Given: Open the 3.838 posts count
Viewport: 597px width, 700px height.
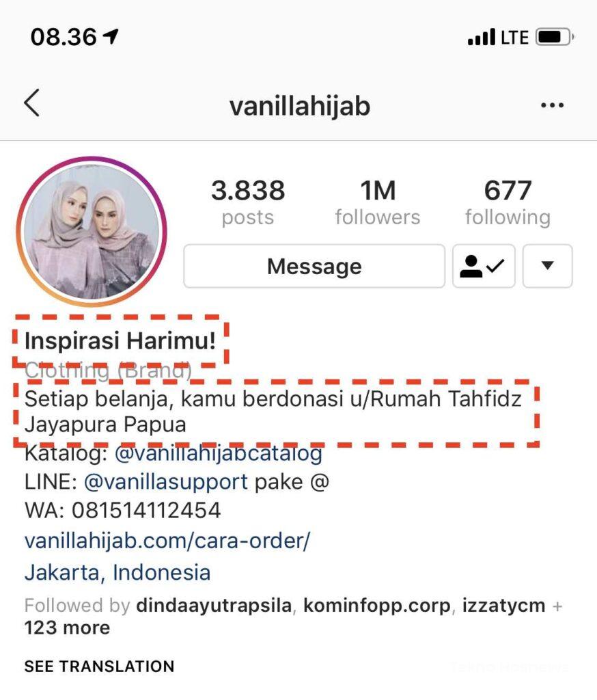Looking at the screenshot, I should pos(248,202).
